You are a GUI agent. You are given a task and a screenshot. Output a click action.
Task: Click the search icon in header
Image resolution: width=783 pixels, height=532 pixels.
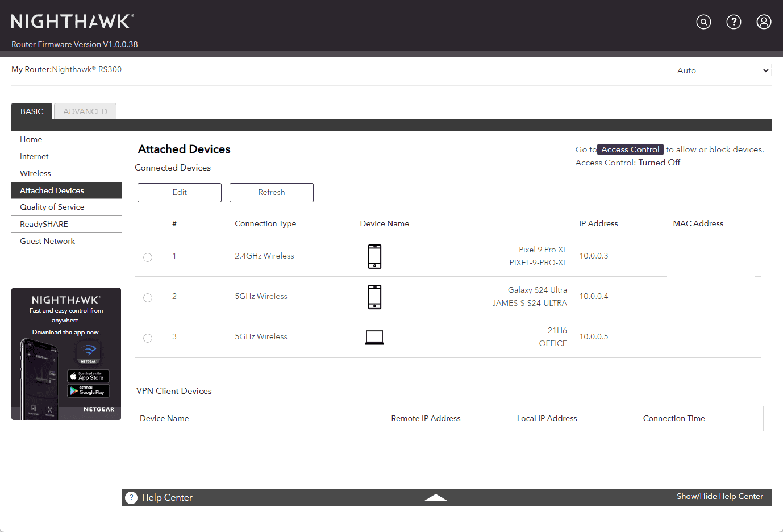pos(703,22)
